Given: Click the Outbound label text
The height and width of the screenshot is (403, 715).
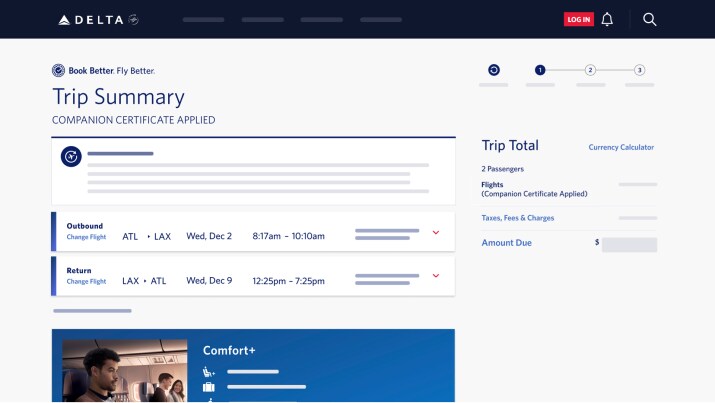Looking at the screenshot, I should pyautogui.click(x=85, y=226).
